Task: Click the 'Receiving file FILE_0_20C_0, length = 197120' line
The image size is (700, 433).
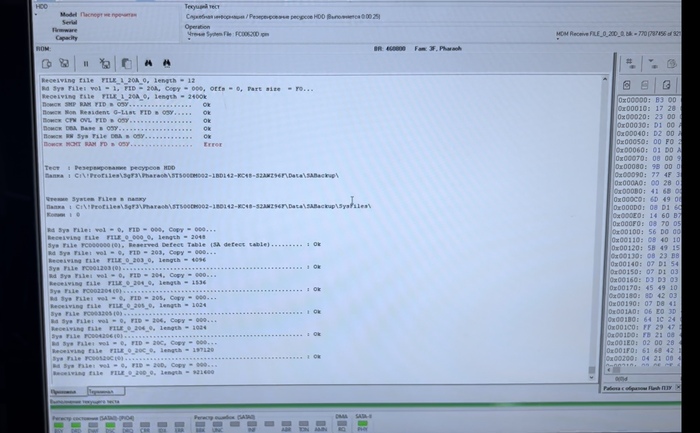Action: coord(133,350)
